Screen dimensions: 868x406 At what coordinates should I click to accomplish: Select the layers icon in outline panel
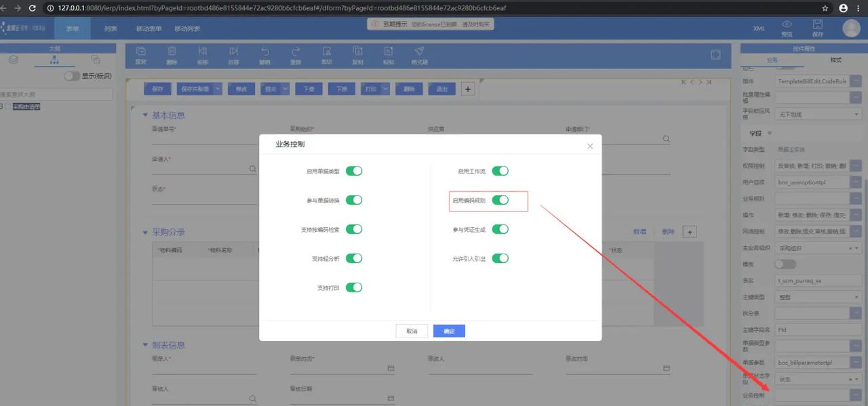click(14, 60)
